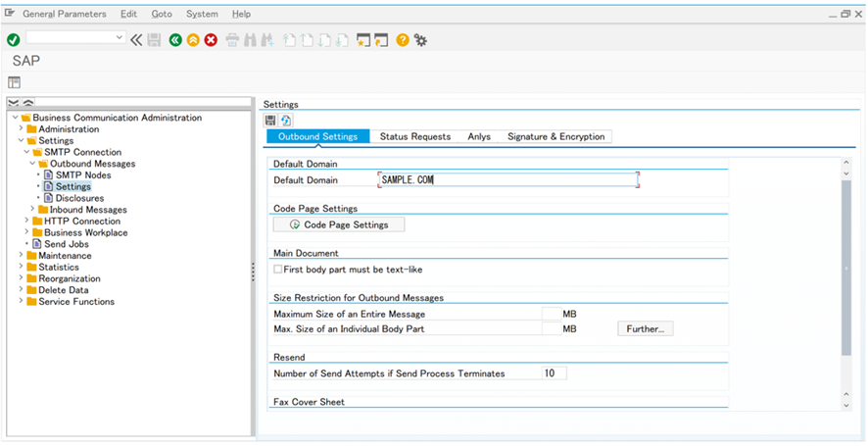Click the yellow Exit icon
This screenshot has height=446, width=868.
193,40
